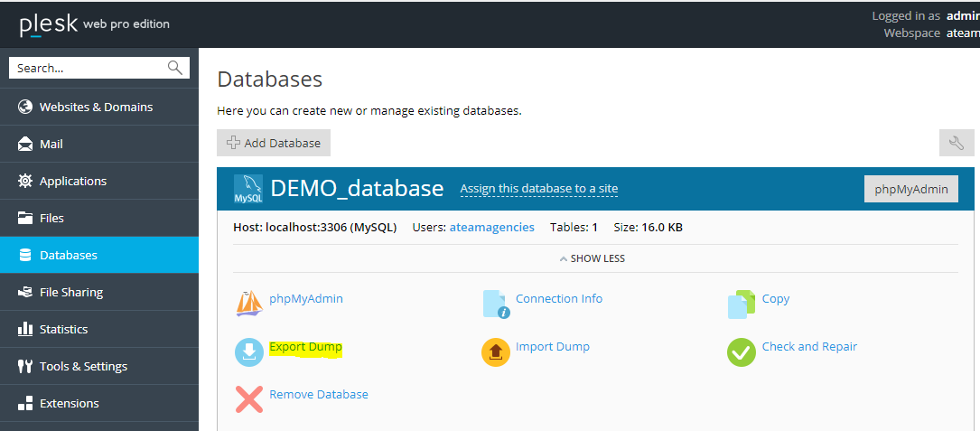Go to the Mail section

[x=99, y=144]
